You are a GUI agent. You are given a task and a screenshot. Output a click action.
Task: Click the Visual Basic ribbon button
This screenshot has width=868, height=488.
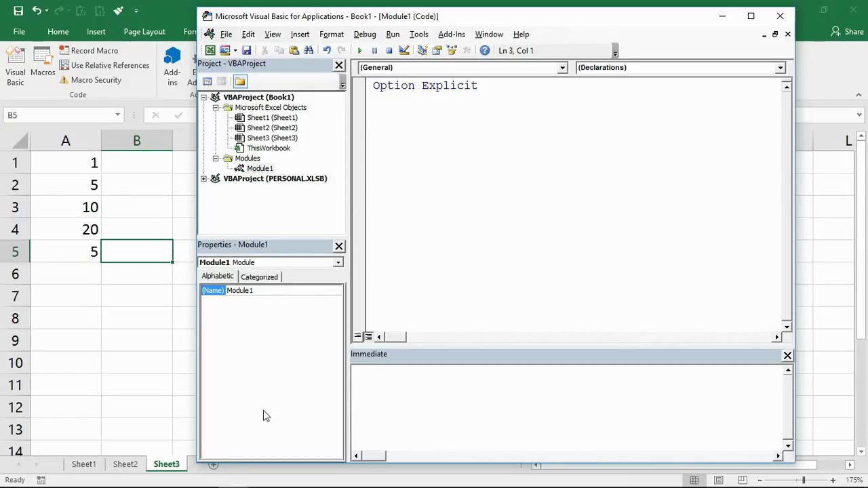click(x=16, y=67)
